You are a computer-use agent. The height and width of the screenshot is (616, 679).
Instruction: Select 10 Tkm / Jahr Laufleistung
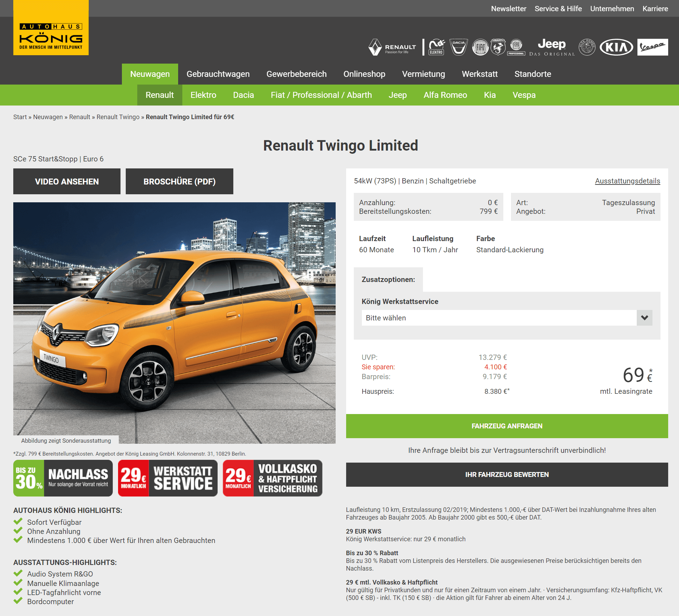pos(435,250)
